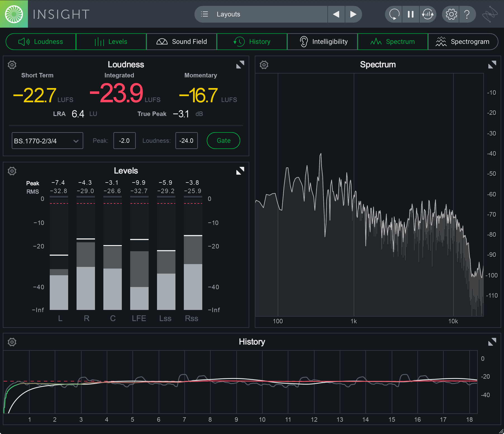Open global settings gear
The height and width of the screenshot is (434, 504).
(x=451, y=14)
